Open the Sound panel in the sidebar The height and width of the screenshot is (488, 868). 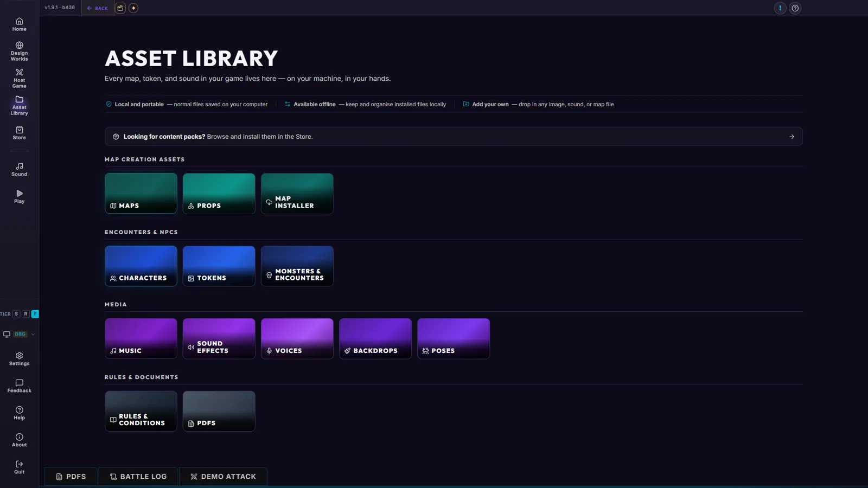point(19,169)
